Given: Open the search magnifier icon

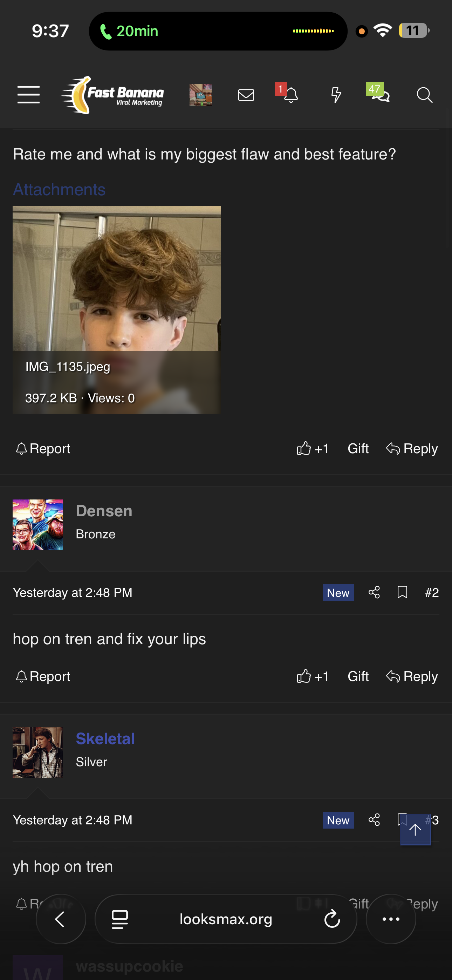Looking at the screenshot, I should [x=424, y=95].
